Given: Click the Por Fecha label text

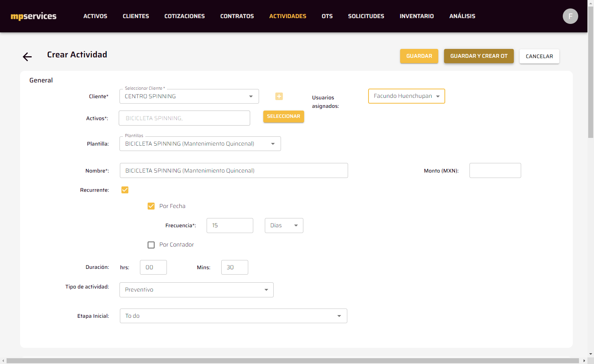Looking at the screenshot, I should coord(172,206).
